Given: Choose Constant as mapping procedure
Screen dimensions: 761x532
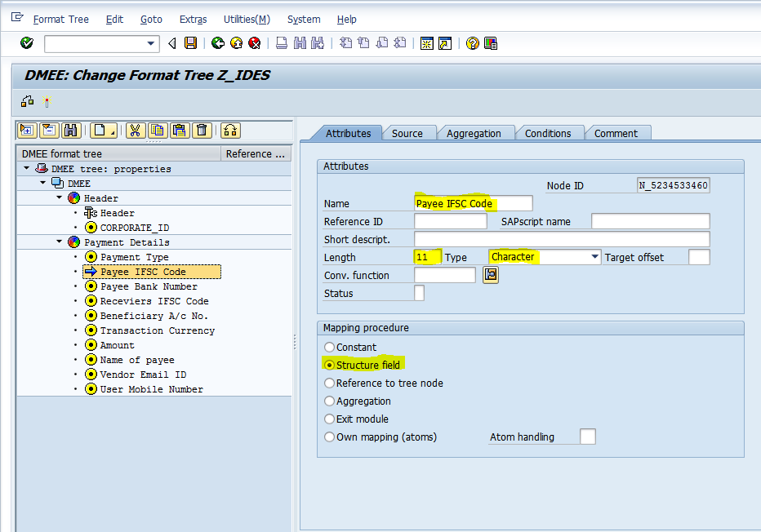Looking at the screenshot, I should point(329,347).
